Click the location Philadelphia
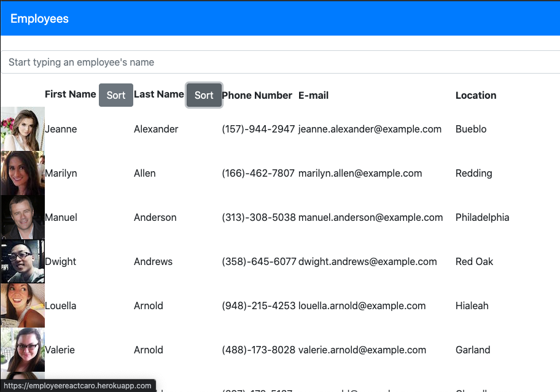Screen dimensions: 560x392 coord(482,218)
